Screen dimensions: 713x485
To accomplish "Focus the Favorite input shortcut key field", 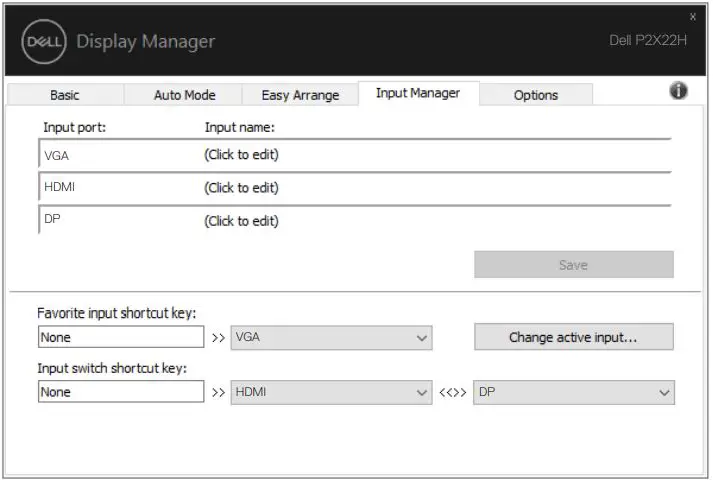I will pos(121,337).
